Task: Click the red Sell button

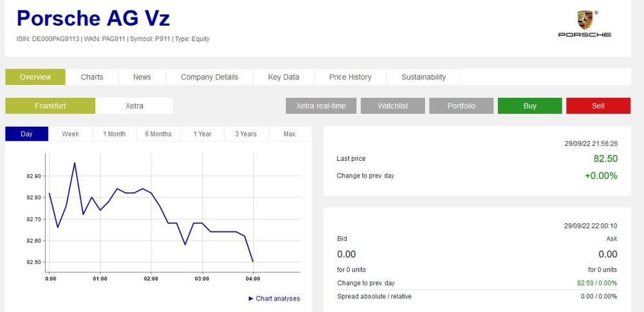Action: (598, 106)
